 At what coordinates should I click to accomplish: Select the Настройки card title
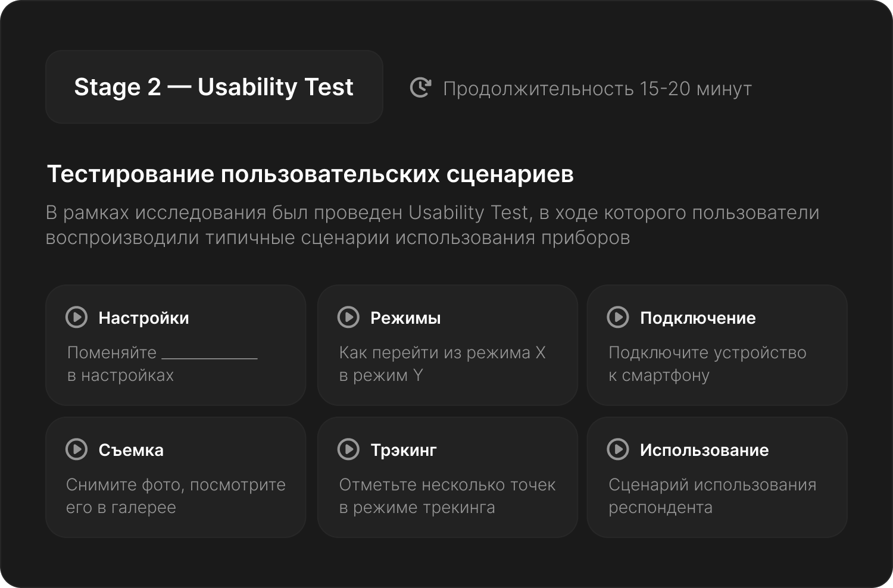(143, 318)
